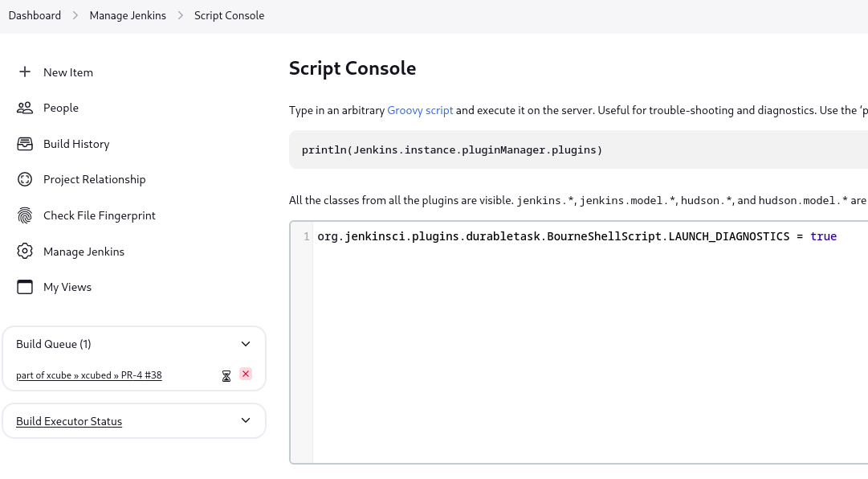Image resolution: width=868 pixels, height=479 pixels.
Task: Click the People icon in sidebar
Action: pos(24,108)
